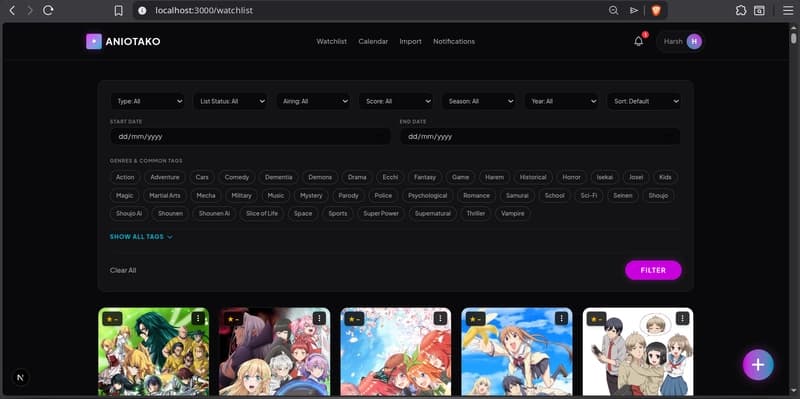Open the notifications bell icon

[638, 41]
